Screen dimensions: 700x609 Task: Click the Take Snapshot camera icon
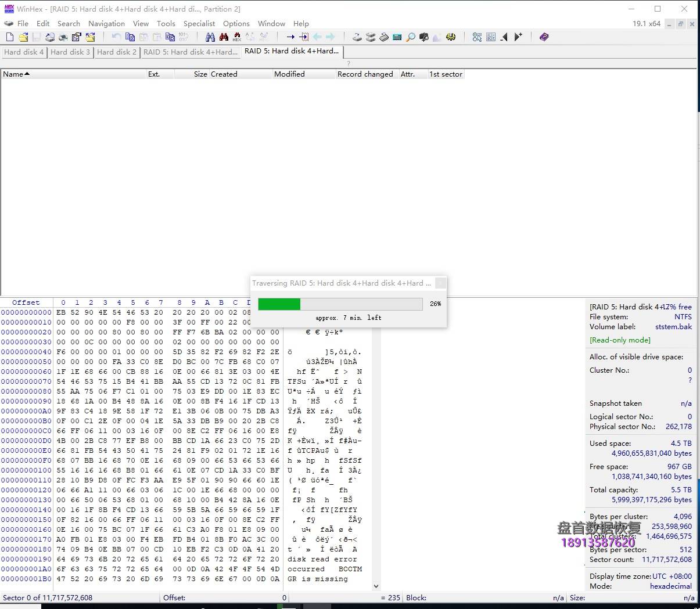point(424,37)
